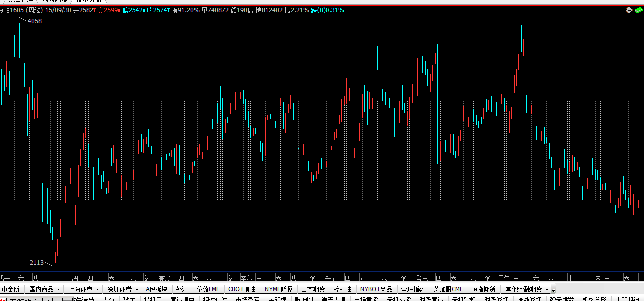Image resolution: width=644 pixels, height=301 pixels.
Task: Select the 上海证券 tab
Action: [80, 289]
